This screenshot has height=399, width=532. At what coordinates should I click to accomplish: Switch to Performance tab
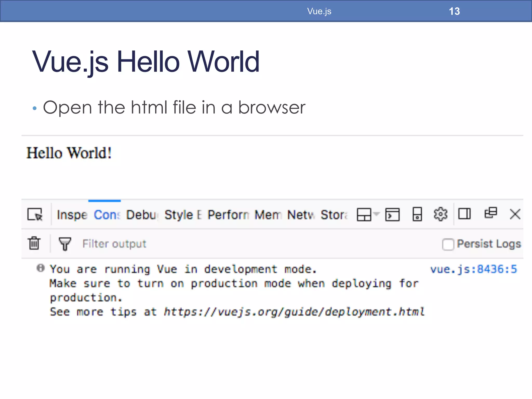(228, 215)
